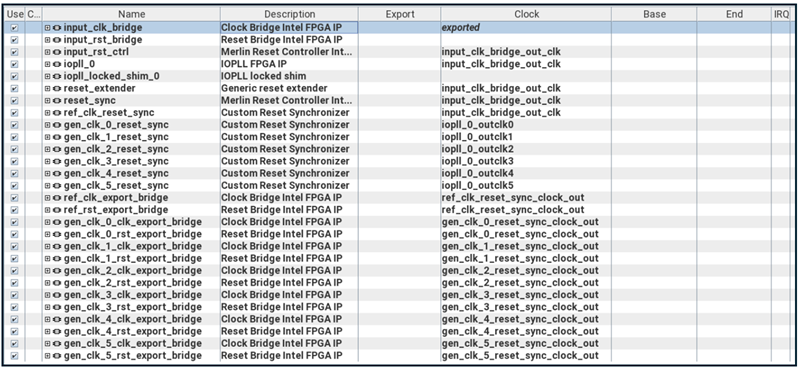Click the Use column header
The height and width of the screenshot is (371, 801).
point(15,14)
